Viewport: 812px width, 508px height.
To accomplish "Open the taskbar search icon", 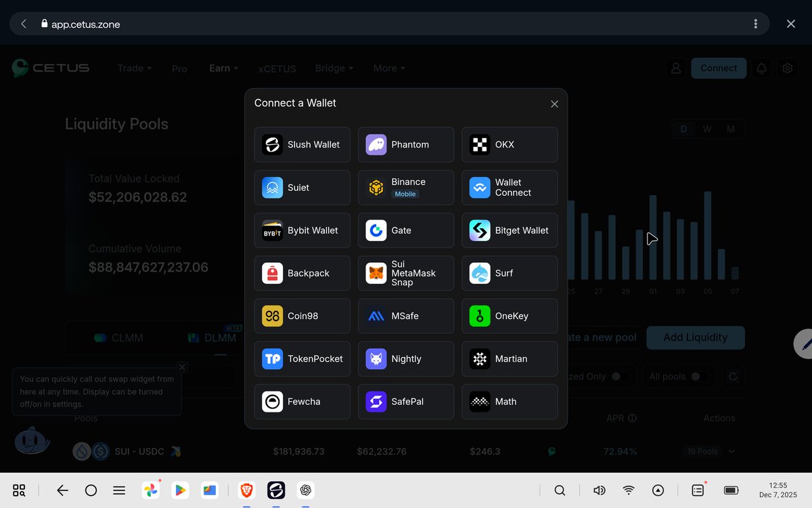I will point(560,490).
